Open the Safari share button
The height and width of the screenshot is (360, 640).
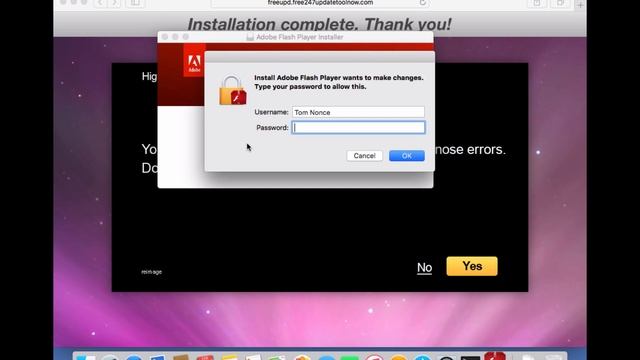click(x=537, y=3)
